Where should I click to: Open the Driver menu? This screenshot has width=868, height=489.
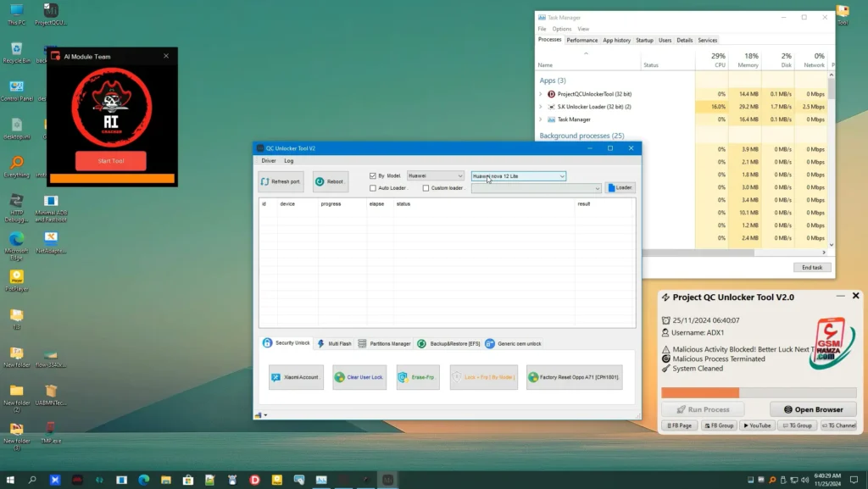tap(268, 159)
